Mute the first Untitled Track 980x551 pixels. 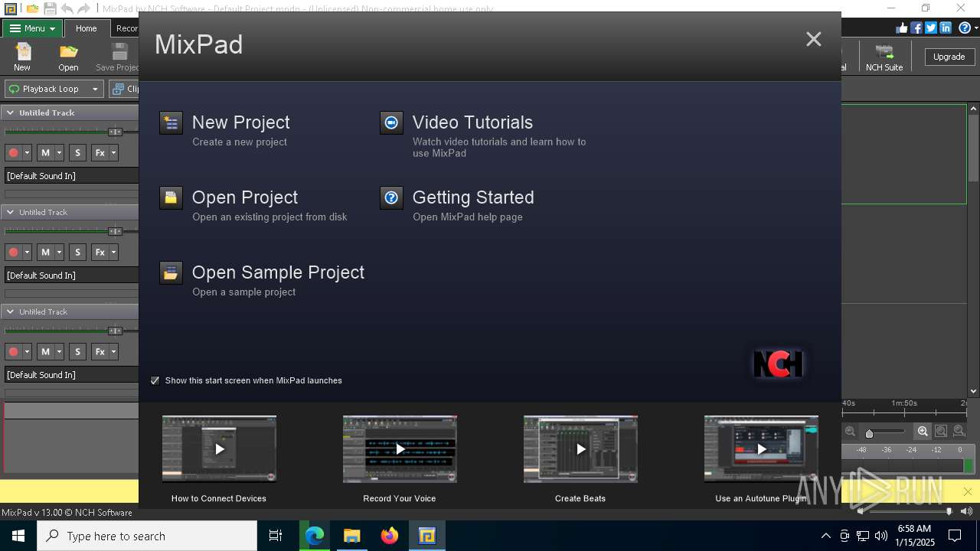click(45, 153)
